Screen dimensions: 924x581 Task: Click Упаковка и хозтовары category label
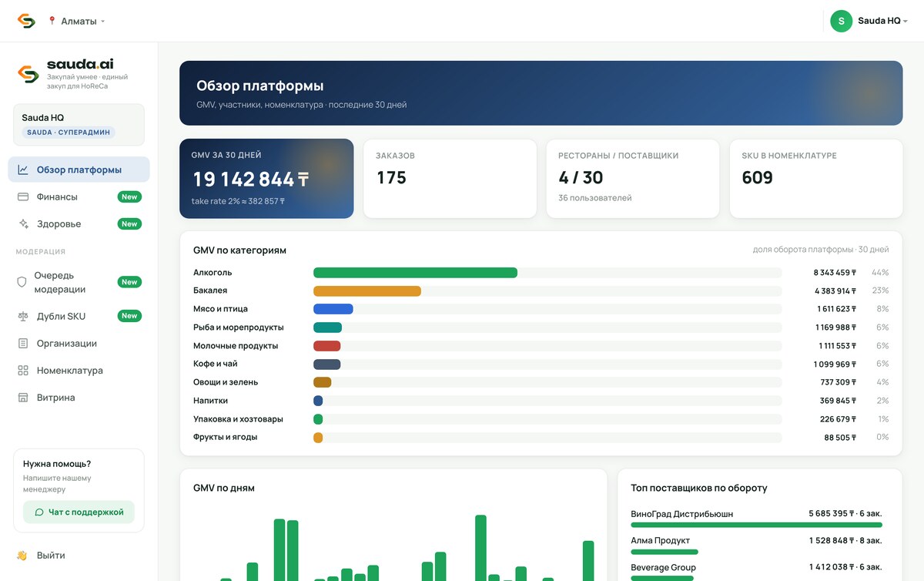point(238,419)
